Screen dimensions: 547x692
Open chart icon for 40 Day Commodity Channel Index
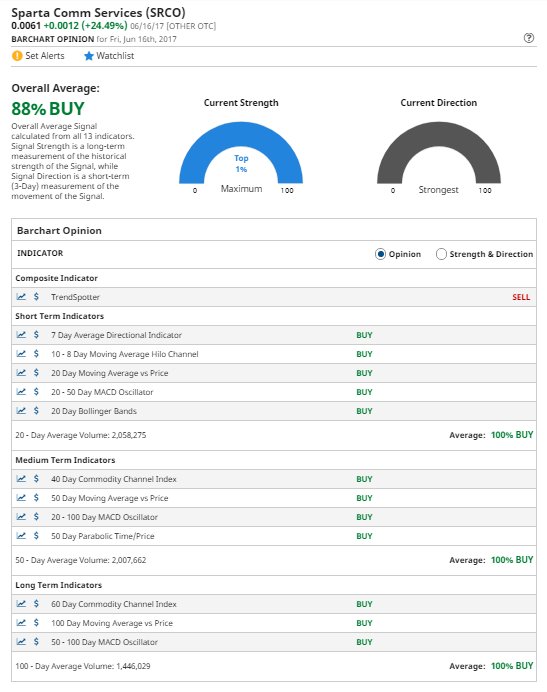coord(21,478)
